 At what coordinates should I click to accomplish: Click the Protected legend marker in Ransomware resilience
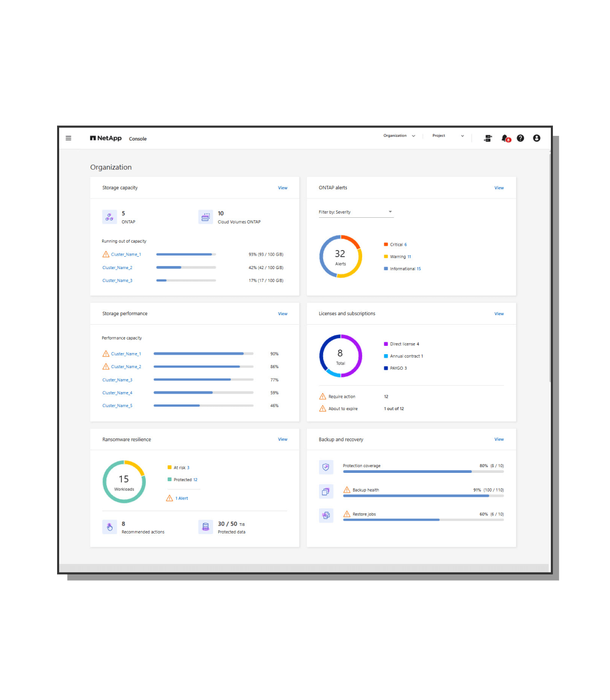169,480
